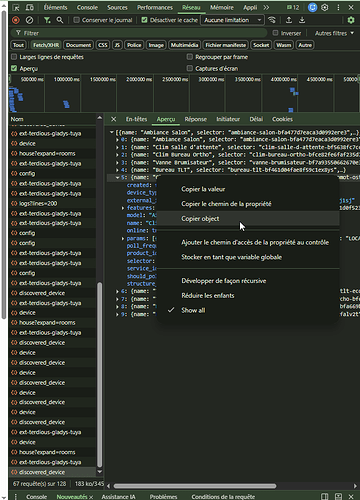Switch to the En-têtes tab
Viewport: 360px width, 500px height.
tap(136, 119)
